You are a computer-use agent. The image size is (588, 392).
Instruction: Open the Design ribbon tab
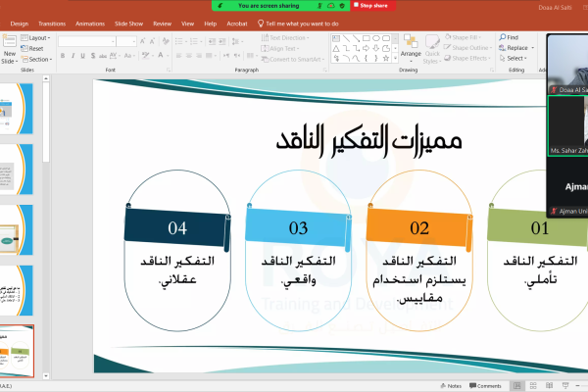click(20, 24)
